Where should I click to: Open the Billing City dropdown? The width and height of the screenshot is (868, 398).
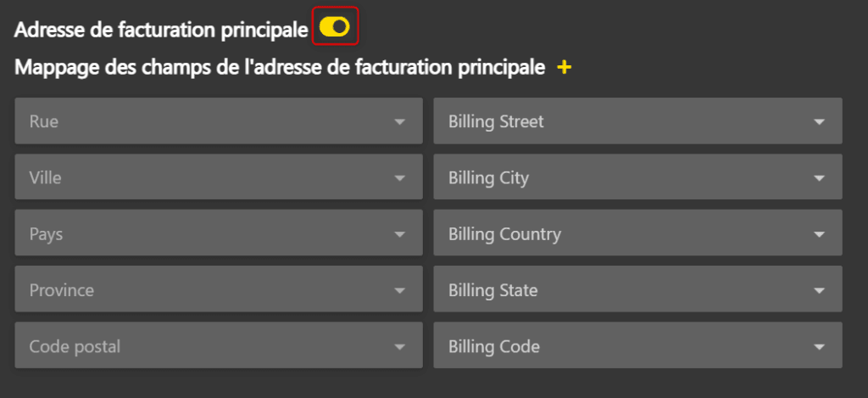(x=637, y=178)
